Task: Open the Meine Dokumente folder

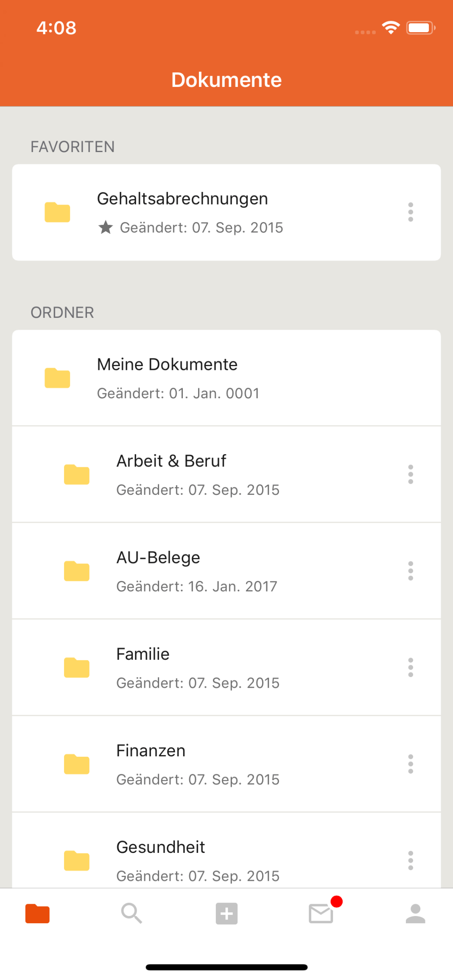Action: [167, 365]
